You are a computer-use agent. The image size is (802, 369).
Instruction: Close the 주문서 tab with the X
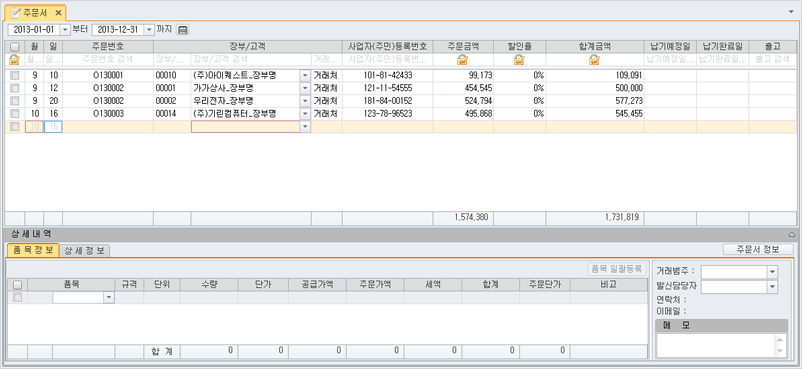click(x=58, y=12)
